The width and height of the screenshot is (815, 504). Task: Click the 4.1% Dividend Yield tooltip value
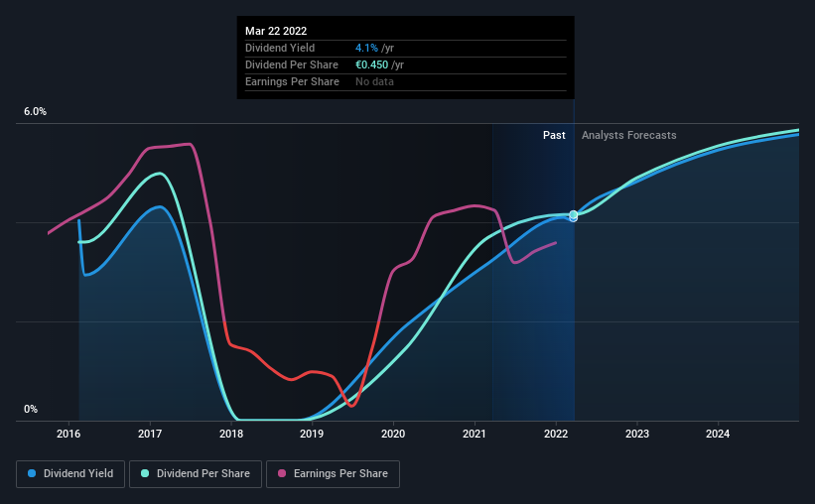click(x=366, y=48)
